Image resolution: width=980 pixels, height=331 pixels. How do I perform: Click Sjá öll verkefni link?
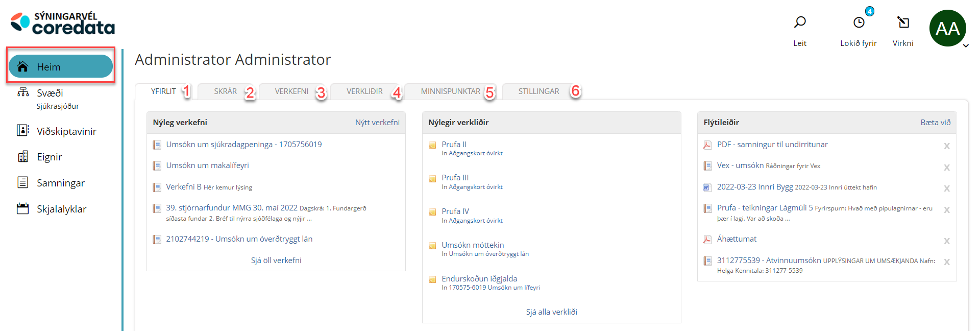coord(276,261)
